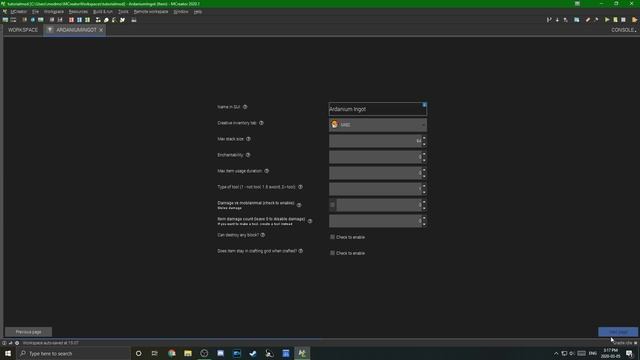640x360 pixels.
Task: Open Windows Start menu
Action: pos(8,353)
